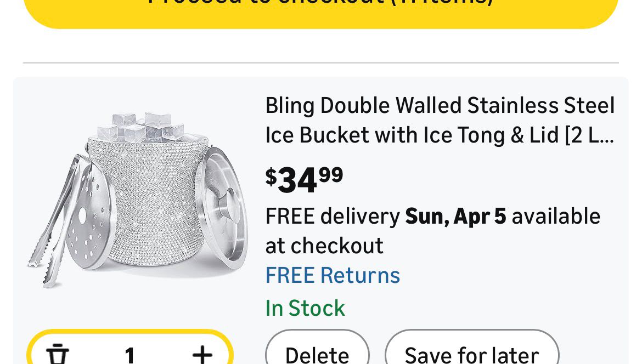Open the Bling Double Walled Stainless Steel title

pos(440,105)
